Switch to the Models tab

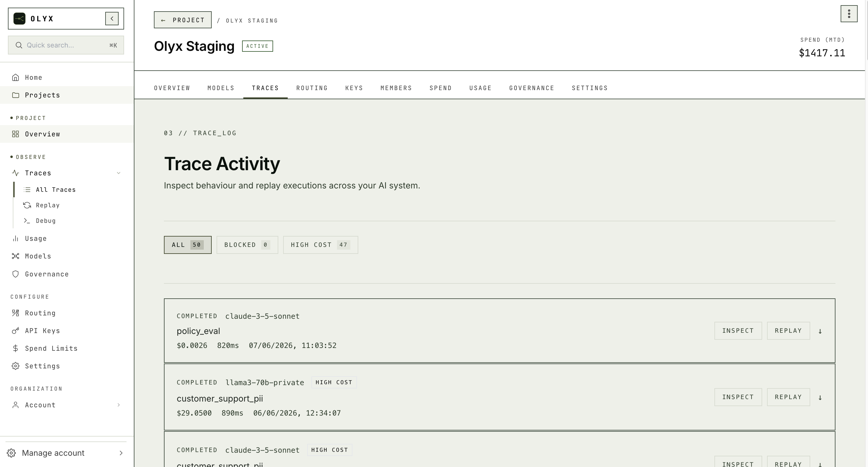pyautogui.click(x=221, y=88)
